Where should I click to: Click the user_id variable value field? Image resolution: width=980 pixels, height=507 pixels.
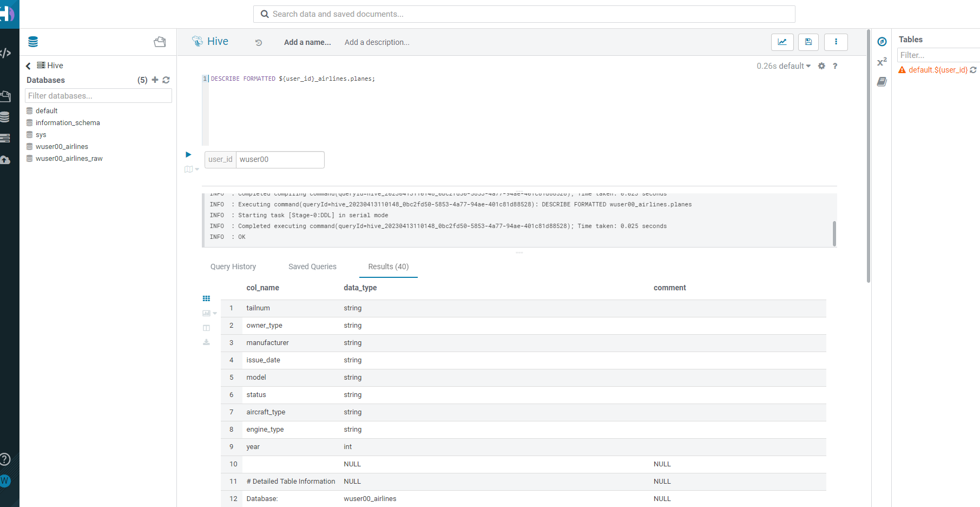pos(280,159)
